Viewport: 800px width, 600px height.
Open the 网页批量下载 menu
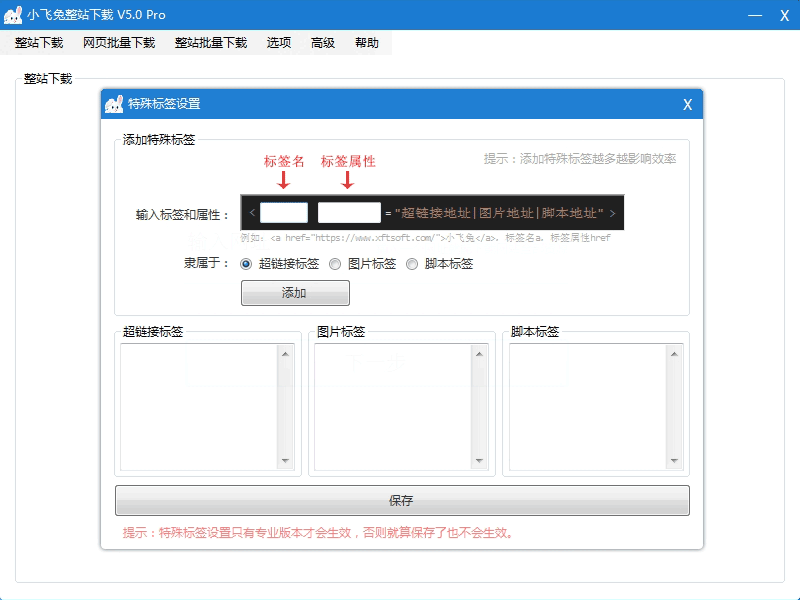click(119, 43)
